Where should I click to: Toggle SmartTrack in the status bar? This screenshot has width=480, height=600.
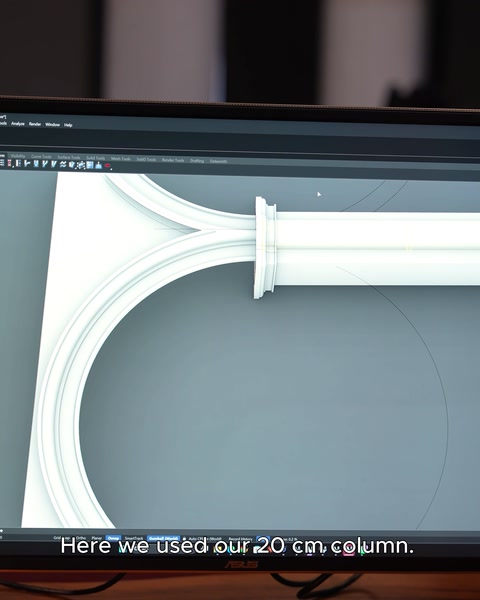point(134,538)
